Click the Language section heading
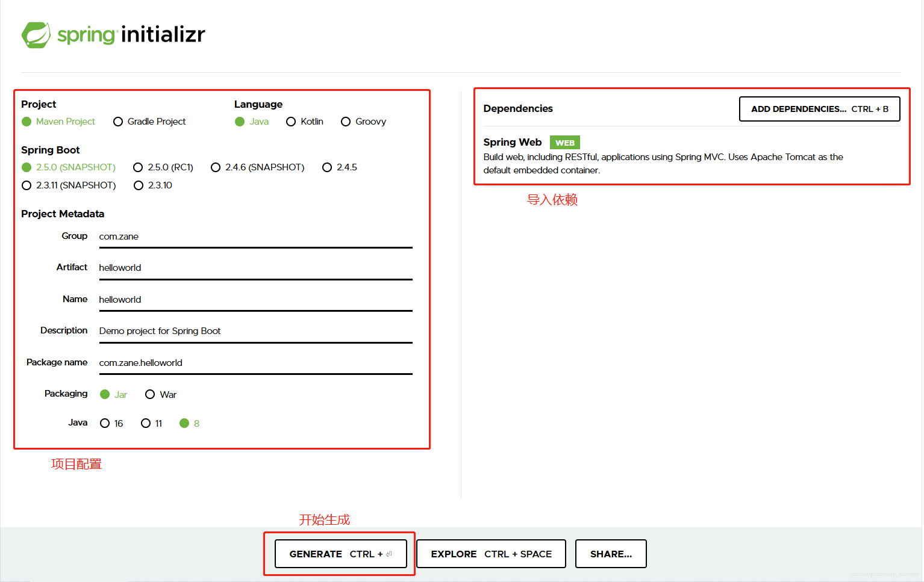The image size is (924, 582). 258,104
